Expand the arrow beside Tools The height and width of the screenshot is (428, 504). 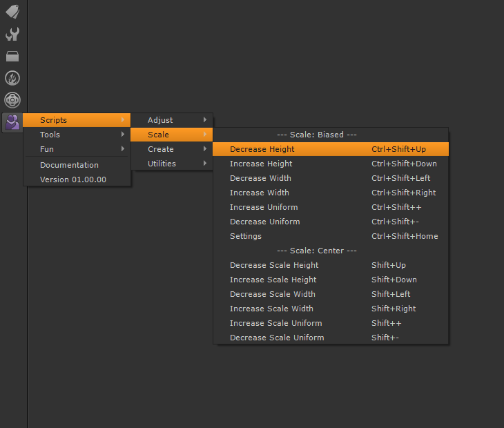123,135
